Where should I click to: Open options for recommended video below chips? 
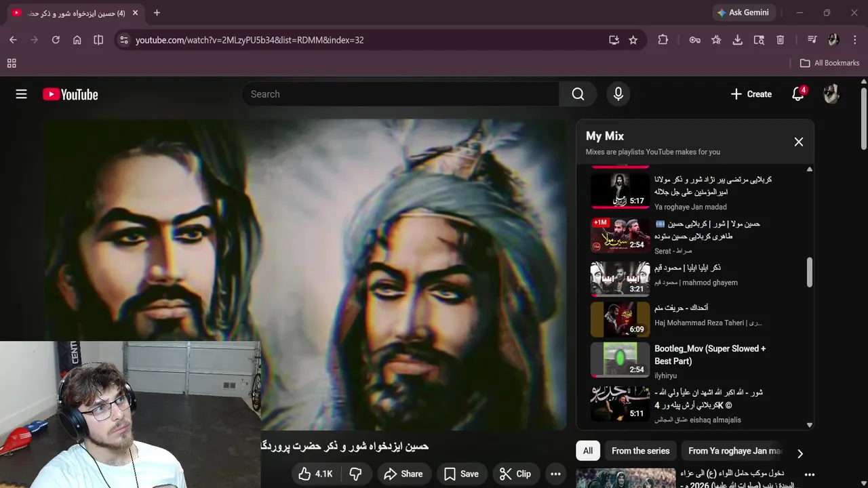coord(809,474)
